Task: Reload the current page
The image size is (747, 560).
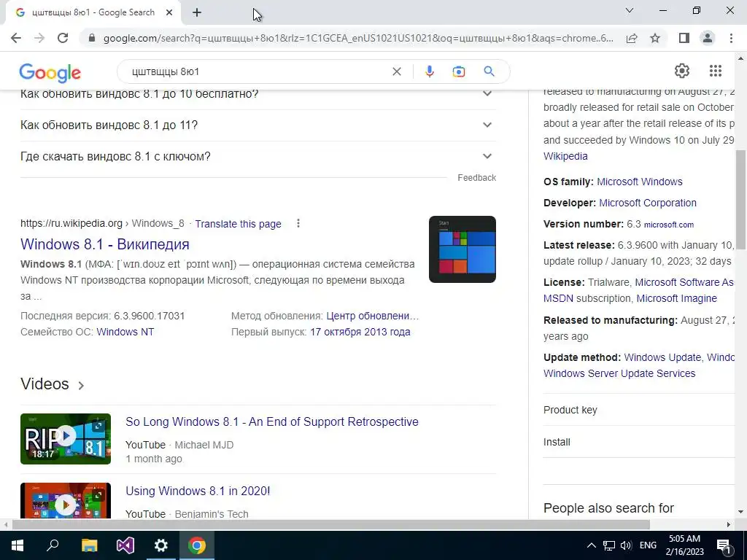Action: pyautogui.click(x=63, y=38)
